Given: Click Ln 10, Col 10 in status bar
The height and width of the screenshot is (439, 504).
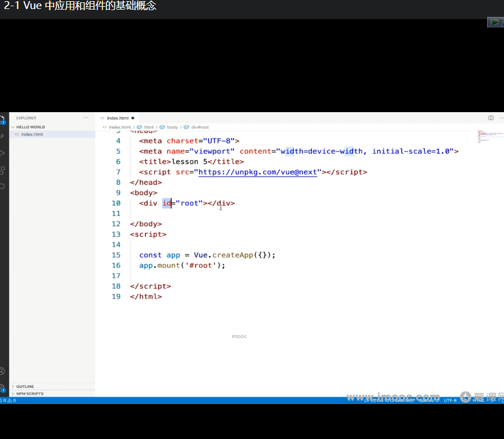Looking at the screenshot, I should (389, 401).
